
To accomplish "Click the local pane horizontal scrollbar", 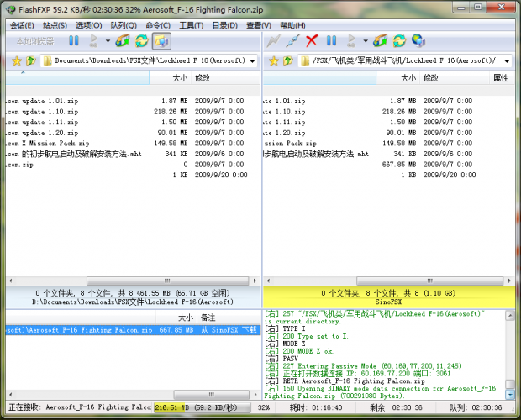I will [x=126, y=280].
